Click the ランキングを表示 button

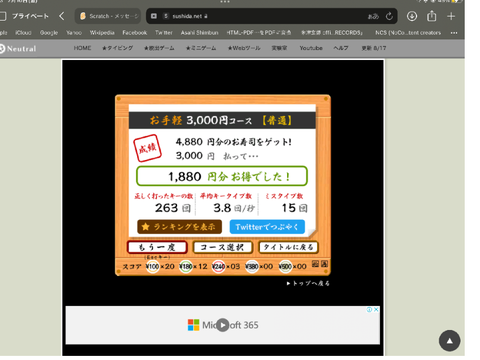tap(179, 227)
